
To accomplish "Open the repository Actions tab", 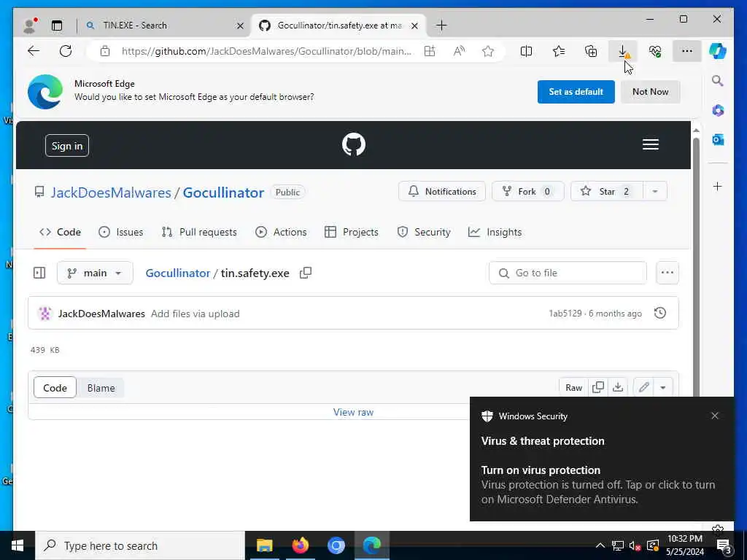I will click(x=281, y=232).
